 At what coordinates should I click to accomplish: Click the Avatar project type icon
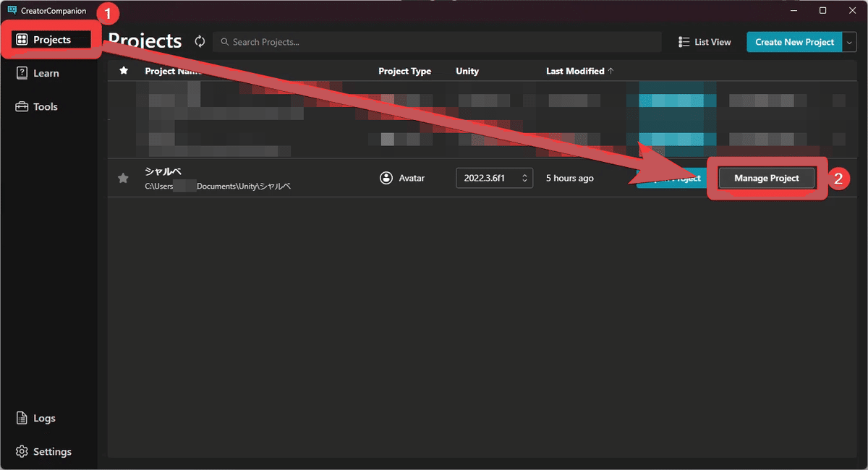[x=386, y=178]
